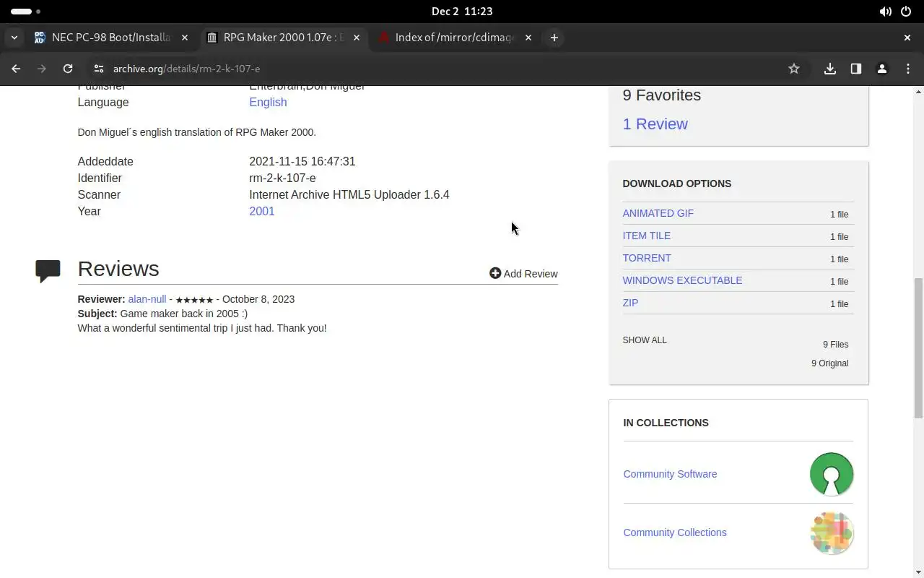The image size is (924, 578).
Task: Open the Community Software collection link
Action: (670, 474)
